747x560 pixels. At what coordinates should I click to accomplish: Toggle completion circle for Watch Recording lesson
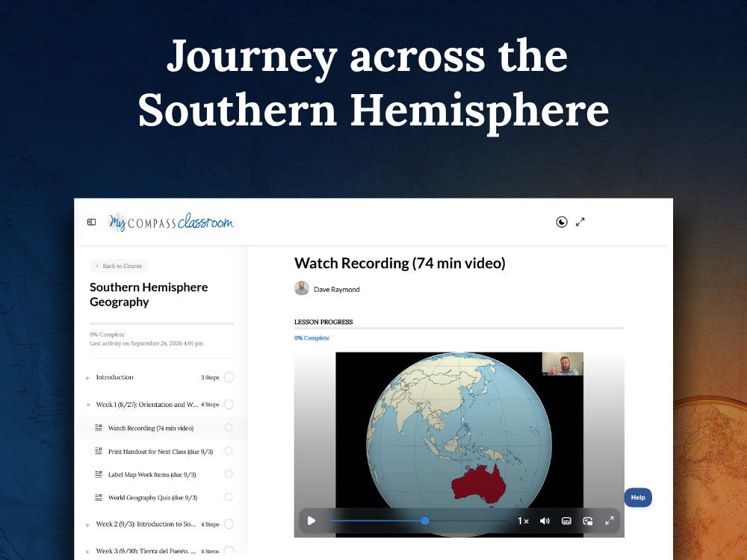tap(229, 428)
